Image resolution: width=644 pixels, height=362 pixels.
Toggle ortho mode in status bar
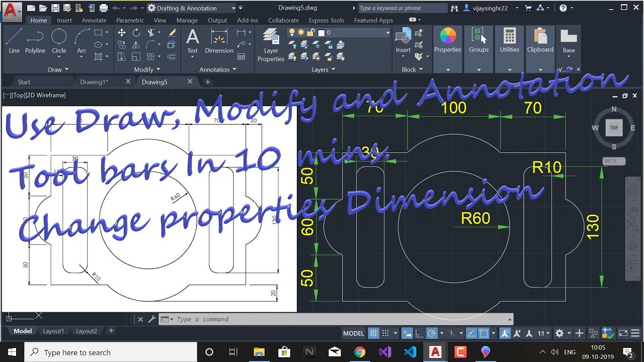(x=419, y=333)
